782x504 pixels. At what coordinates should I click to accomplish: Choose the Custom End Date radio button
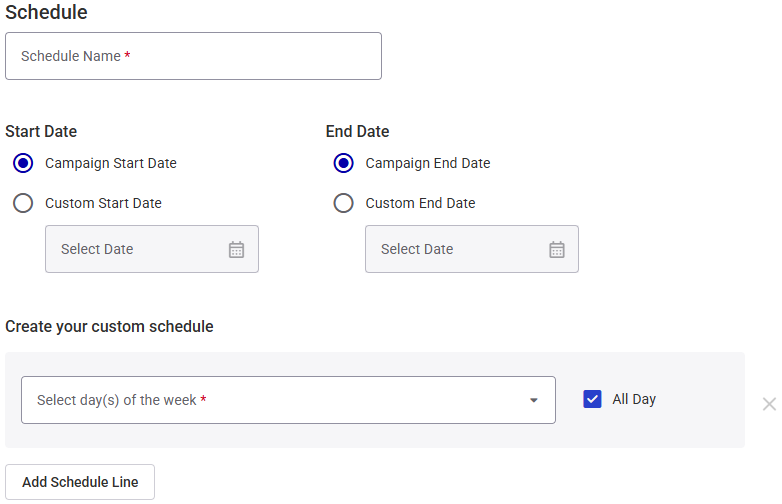pos(343,203)
